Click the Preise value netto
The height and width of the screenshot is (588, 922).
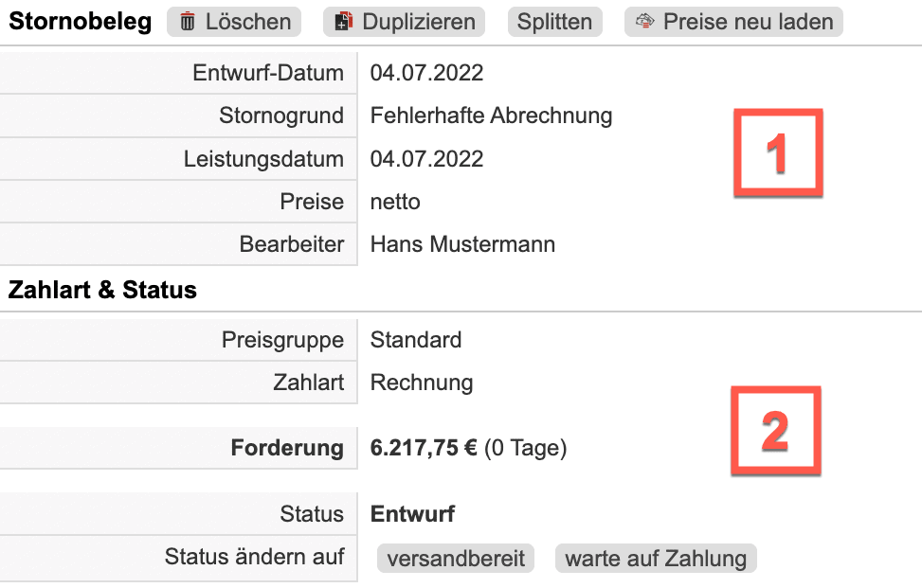click(x=395, y=202)
